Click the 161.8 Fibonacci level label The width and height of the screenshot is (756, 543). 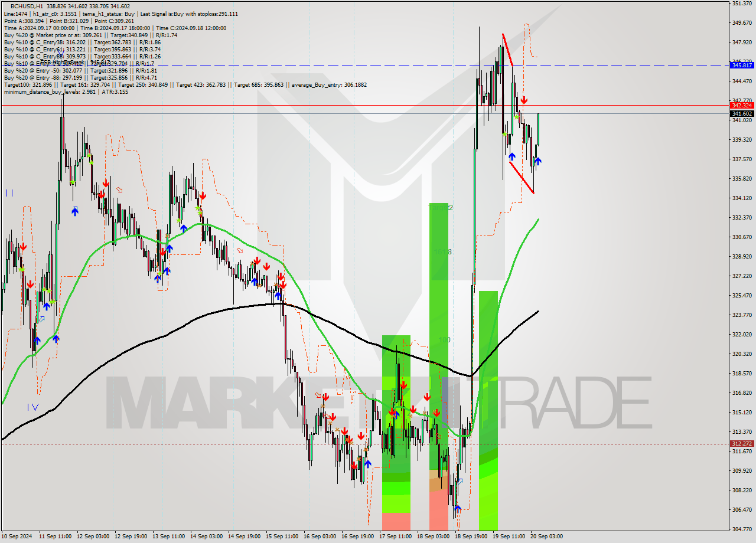click(x=443, y=252)
